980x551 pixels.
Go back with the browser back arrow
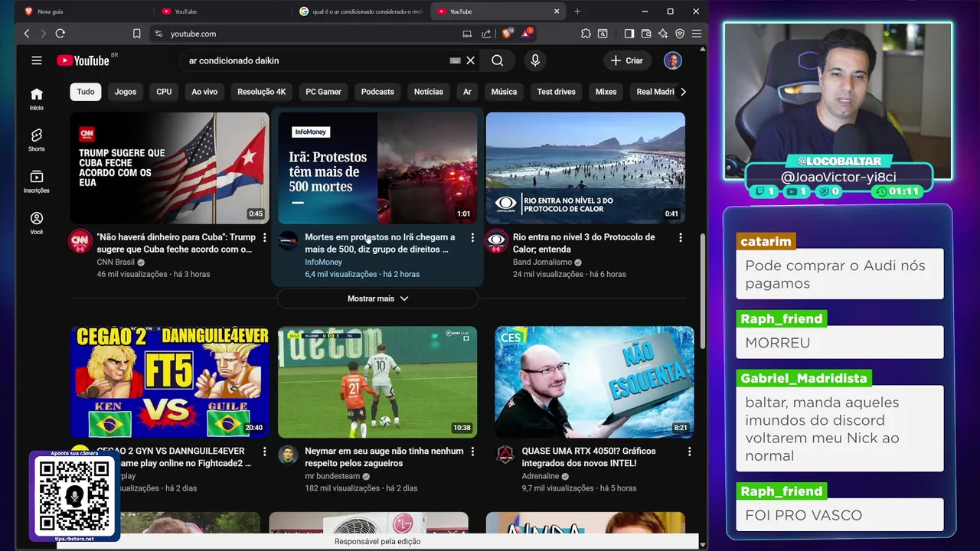point(27,34)
